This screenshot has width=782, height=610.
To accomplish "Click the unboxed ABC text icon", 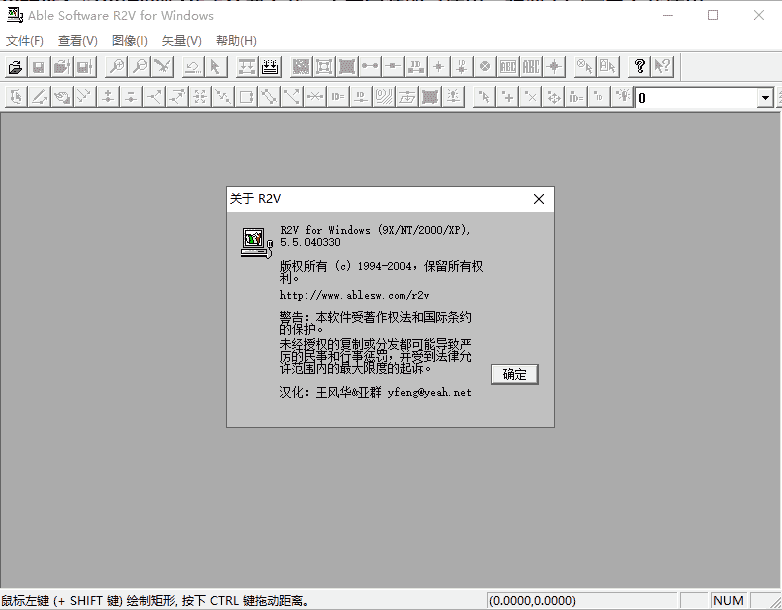I will [x=531, y=66].
